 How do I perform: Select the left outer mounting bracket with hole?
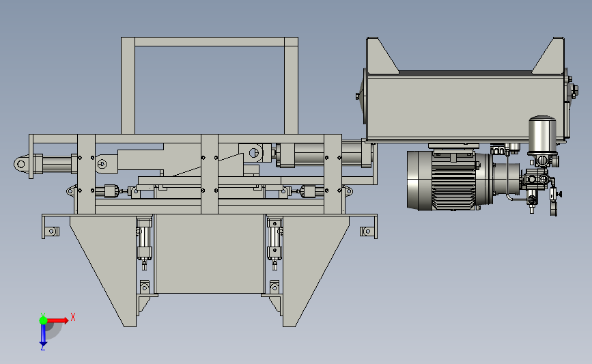[52, 231]
